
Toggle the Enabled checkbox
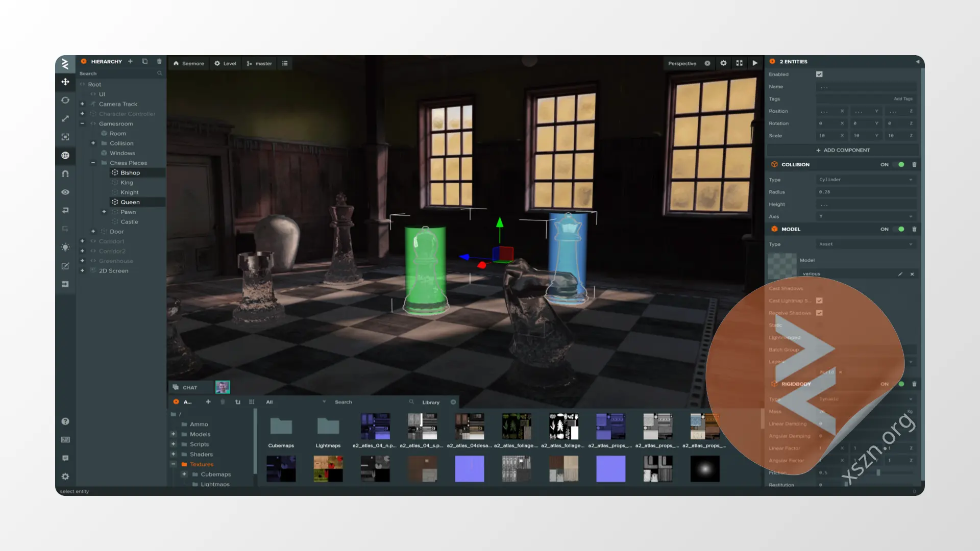(x=819, y=74)
